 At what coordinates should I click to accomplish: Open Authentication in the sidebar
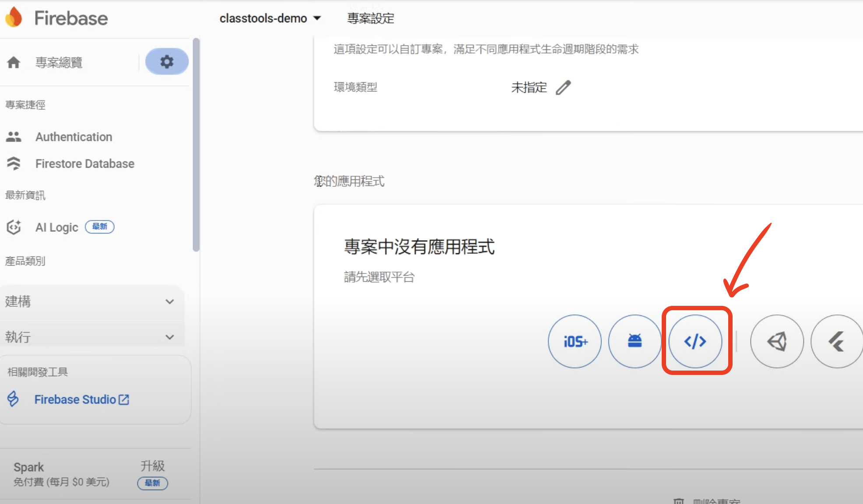tap(74, 137)
